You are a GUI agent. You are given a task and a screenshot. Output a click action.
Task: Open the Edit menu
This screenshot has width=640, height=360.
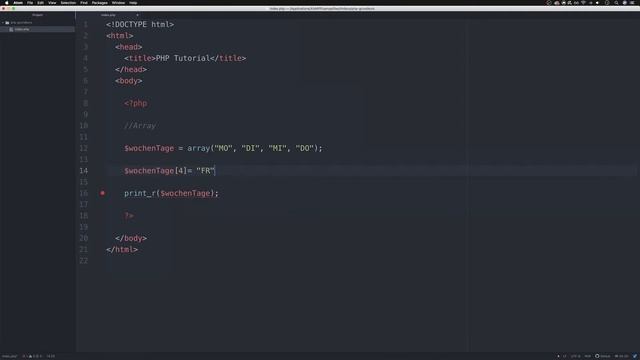tap(40, 3)
